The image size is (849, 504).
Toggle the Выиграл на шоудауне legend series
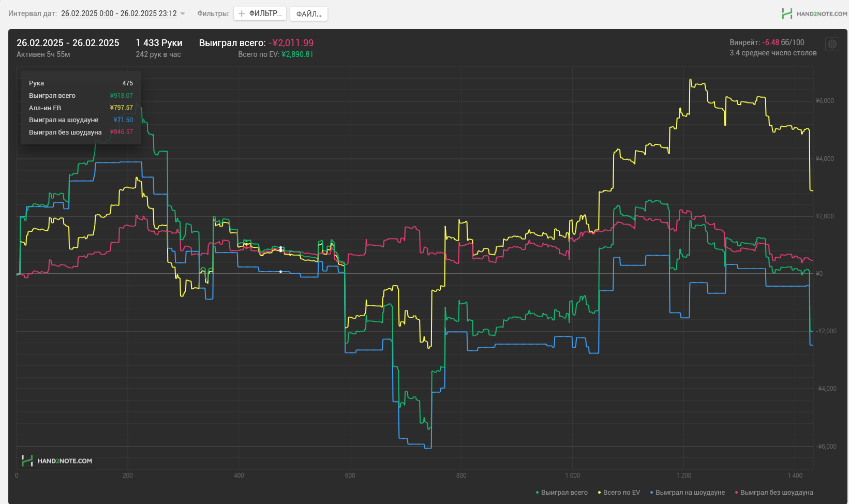tap(687, 493)
